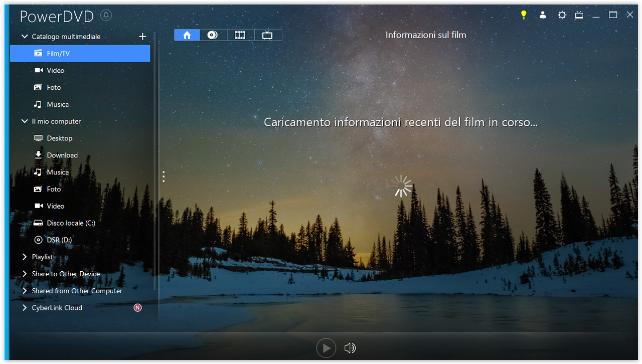The height and width of the screenshot is (364, 642).
Task: Expand CyberLink Cloud section
Action: coord(25,308)
